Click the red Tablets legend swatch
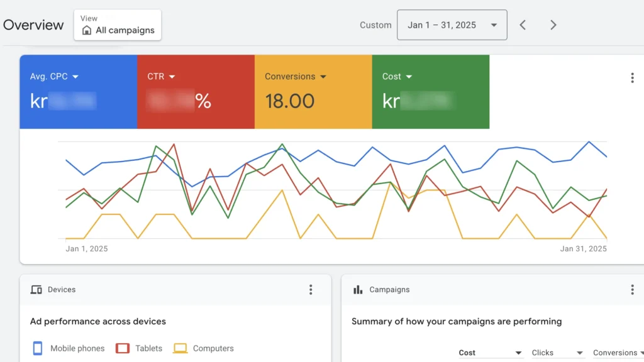The height and width of the screenshot is (362, 644). [123, 348]
